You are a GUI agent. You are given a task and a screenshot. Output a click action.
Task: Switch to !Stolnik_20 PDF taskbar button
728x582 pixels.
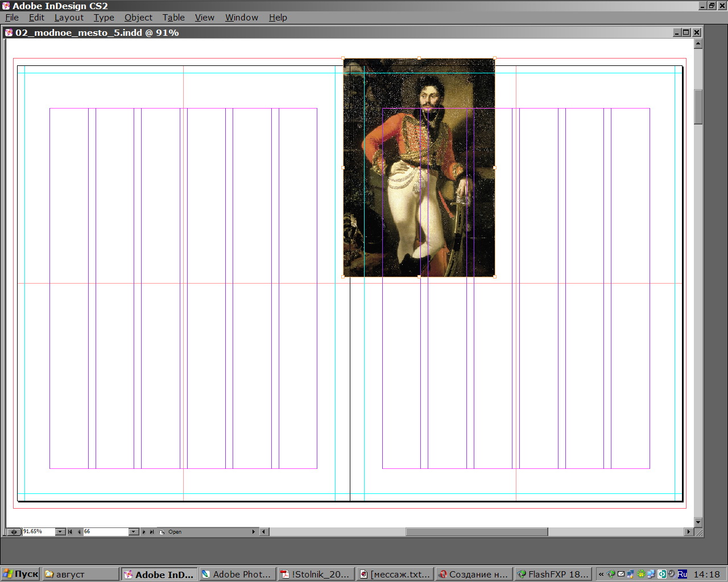316,574
